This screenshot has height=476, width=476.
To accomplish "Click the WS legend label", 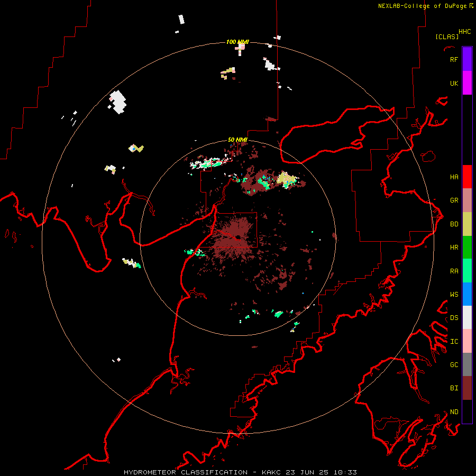I will tap(454, 295).
